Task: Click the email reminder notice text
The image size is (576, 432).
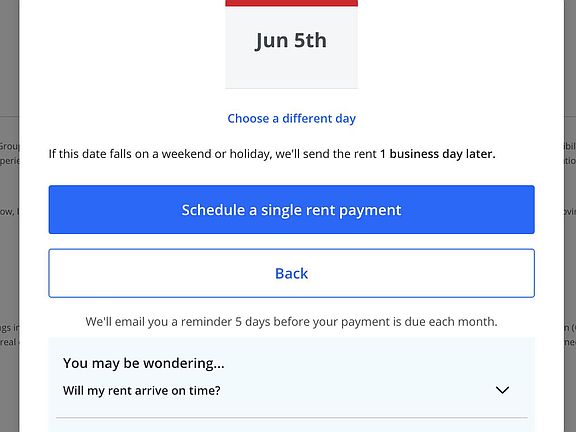Action: [291, 321]
